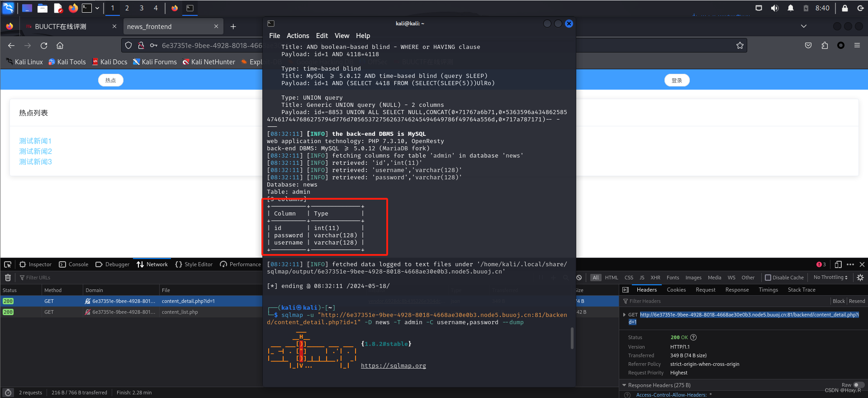868x398 pixels.
Task: Click the show desktop icon in the panel
Action: pos(27,8)
